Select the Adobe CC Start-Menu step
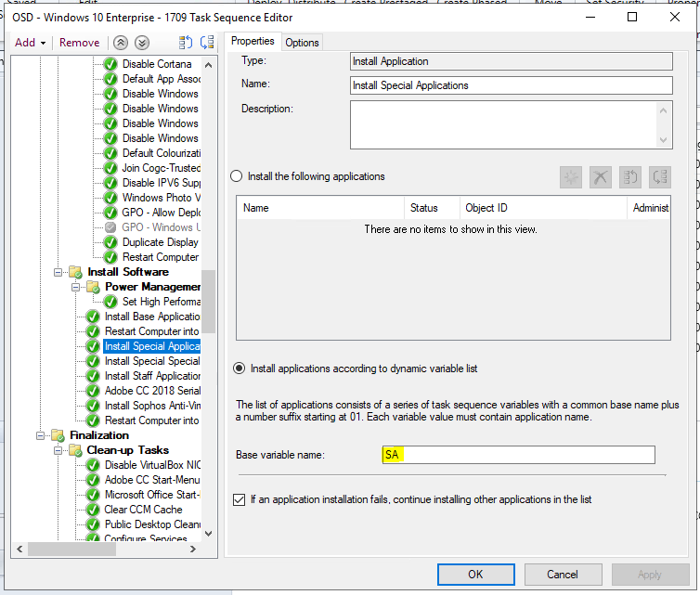The image size is (700, 595). 152,480
